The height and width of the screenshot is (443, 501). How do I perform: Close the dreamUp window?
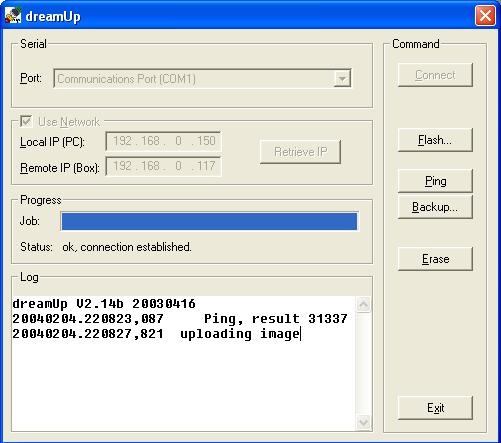point(485,16)
